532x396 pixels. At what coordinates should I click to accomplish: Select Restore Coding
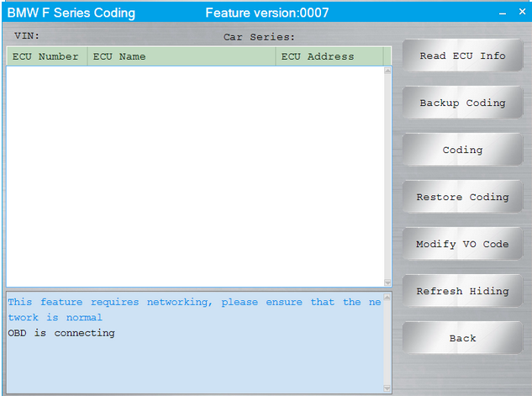point(462,197)
